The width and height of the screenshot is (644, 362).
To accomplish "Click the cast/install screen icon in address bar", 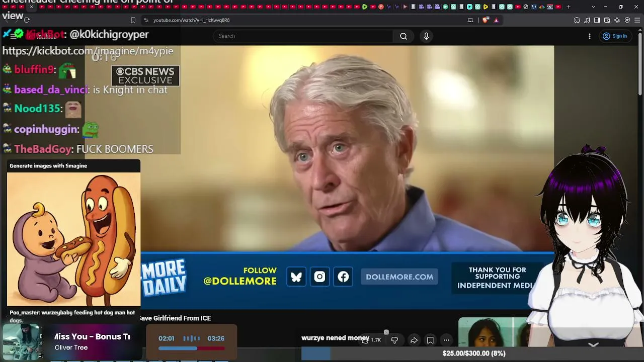I will point(470,20).
